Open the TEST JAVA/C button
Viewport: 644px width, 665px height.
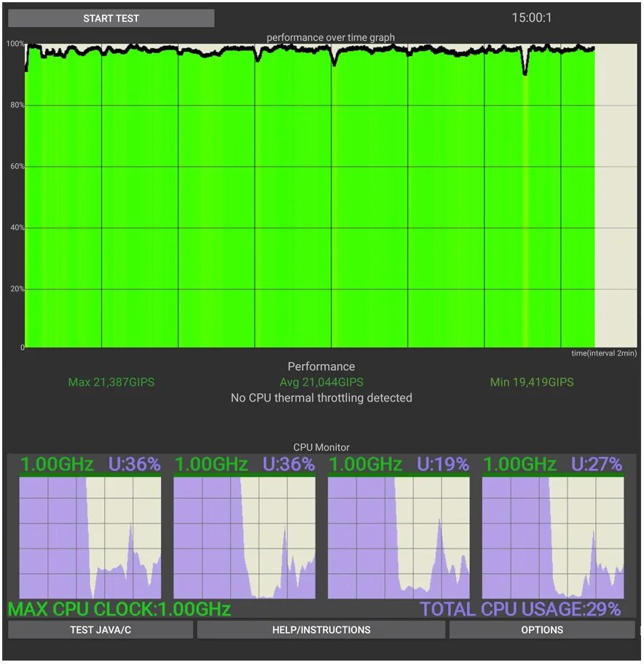click(x=101, y=630)
